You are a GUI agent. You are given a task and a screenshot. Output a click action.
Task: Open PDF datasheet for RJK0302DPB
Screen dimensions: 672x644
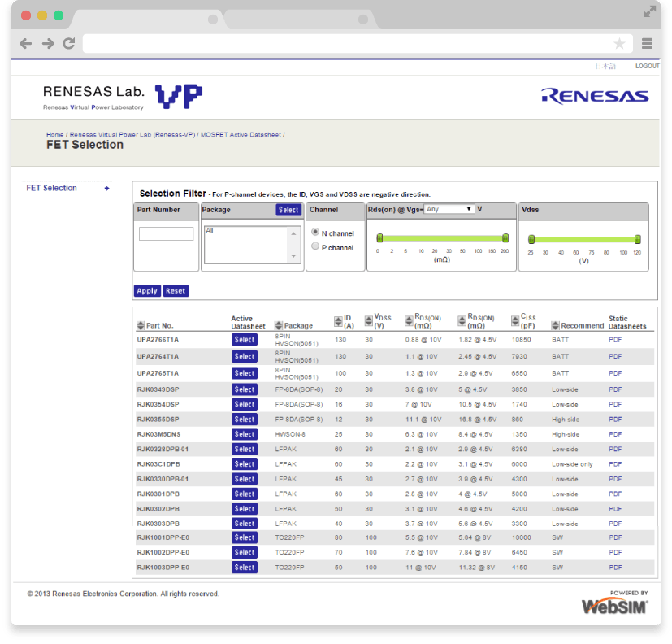615,509
